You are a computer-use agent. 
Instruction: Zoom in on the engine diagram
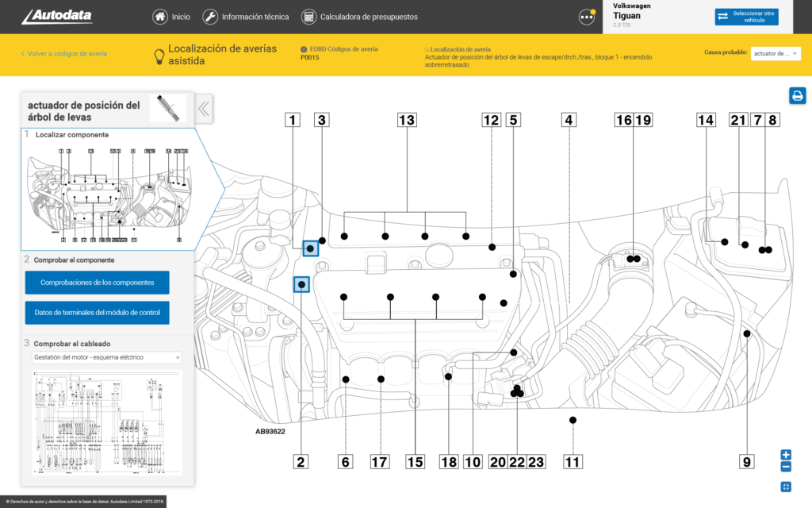tap(786, 455)
